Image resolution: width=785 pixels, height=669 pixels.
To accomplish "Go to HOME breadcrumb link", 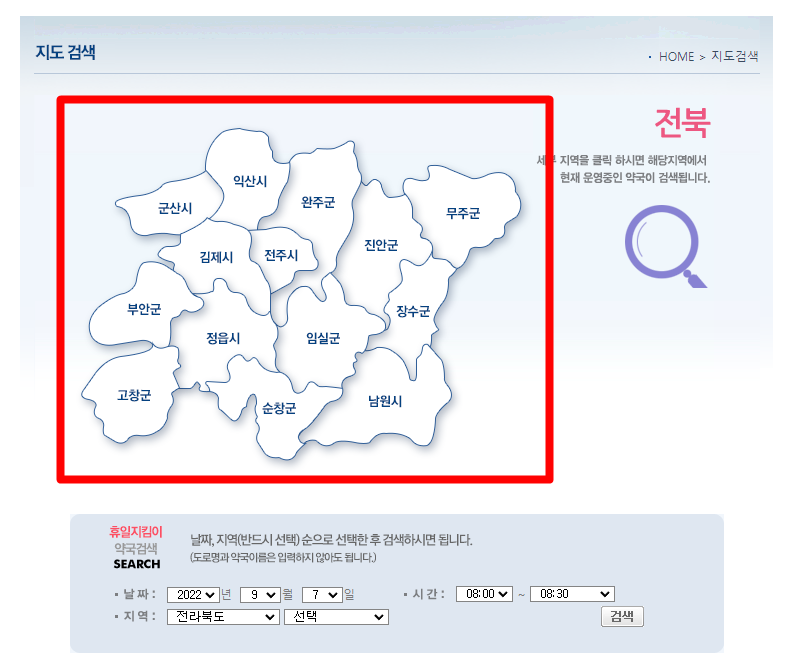I will [x=676, y=57].
